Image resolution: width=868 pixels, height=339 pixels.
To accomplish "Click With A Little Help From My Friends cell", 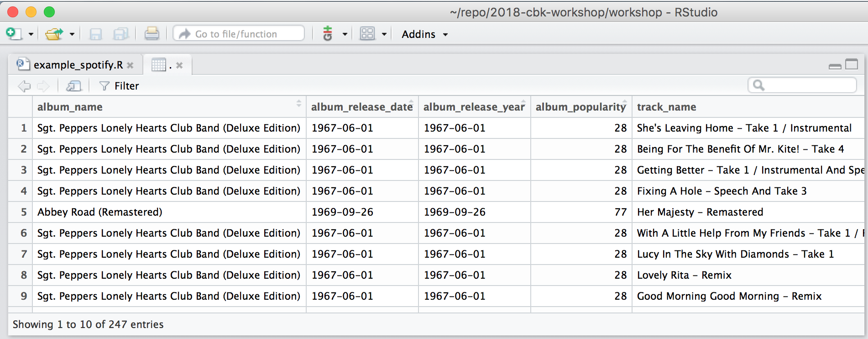I will coord(748,233).
